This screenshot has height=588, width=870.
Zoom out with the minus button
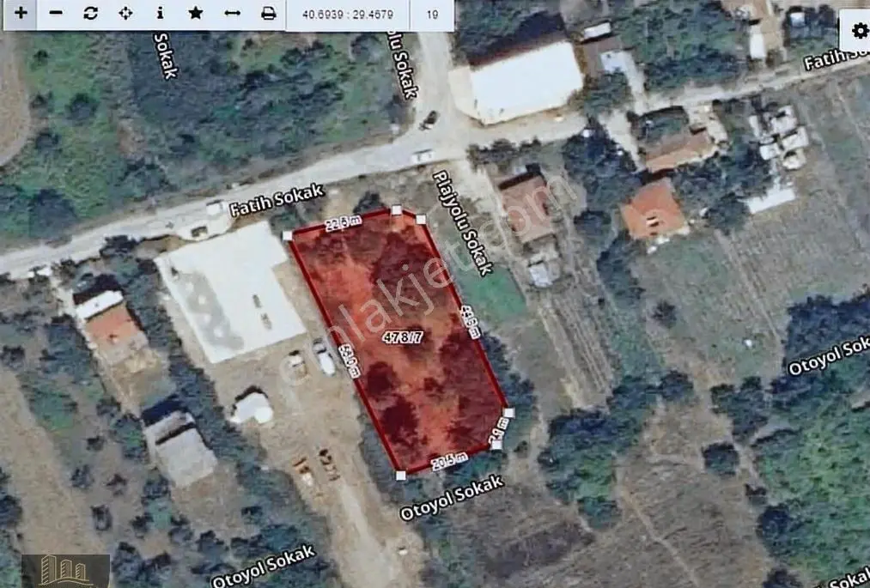coord(56,14)
